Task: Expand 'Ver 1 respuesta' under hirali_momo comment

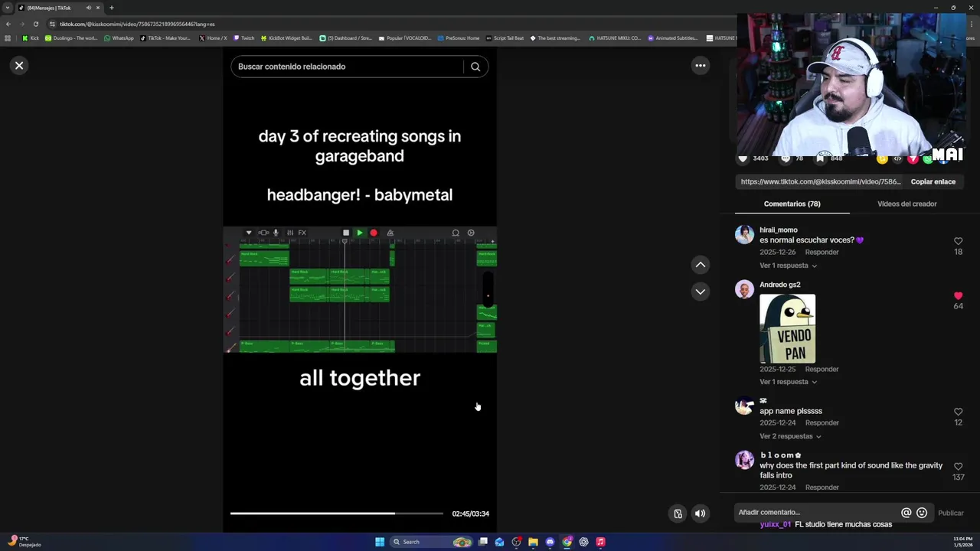Action: coord(788,266)
